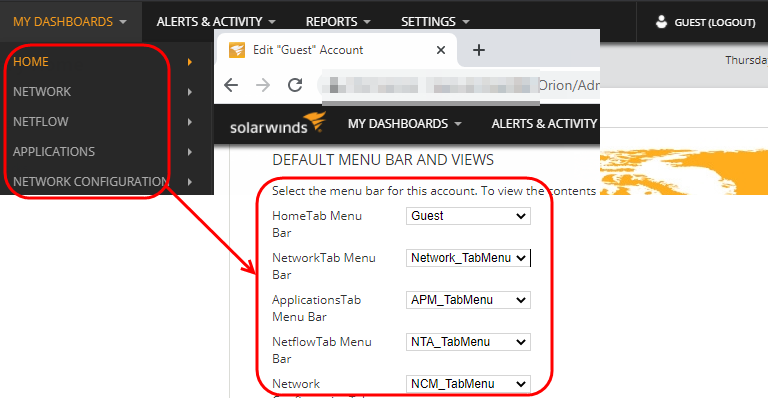768x398 pixels.
Task: Open the SETTINGS menu
Action: click(x=435, y=22)
